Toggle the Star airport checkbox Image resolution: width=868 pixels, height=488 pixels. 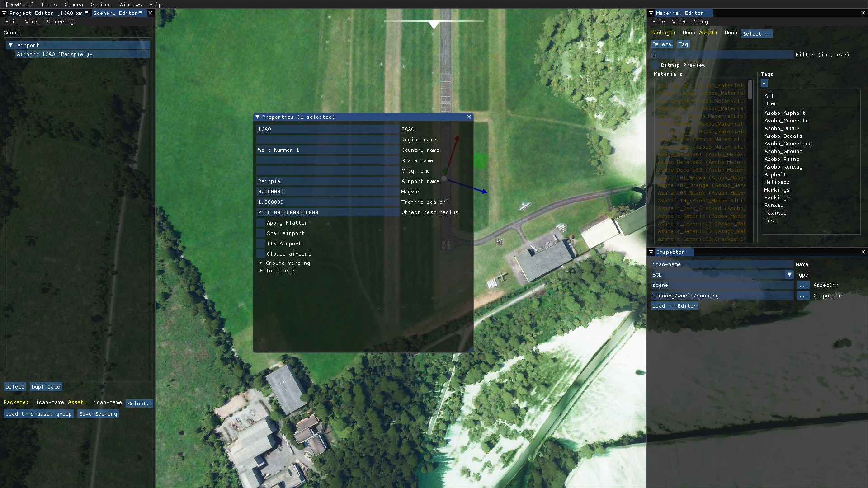tap(260, 233)
